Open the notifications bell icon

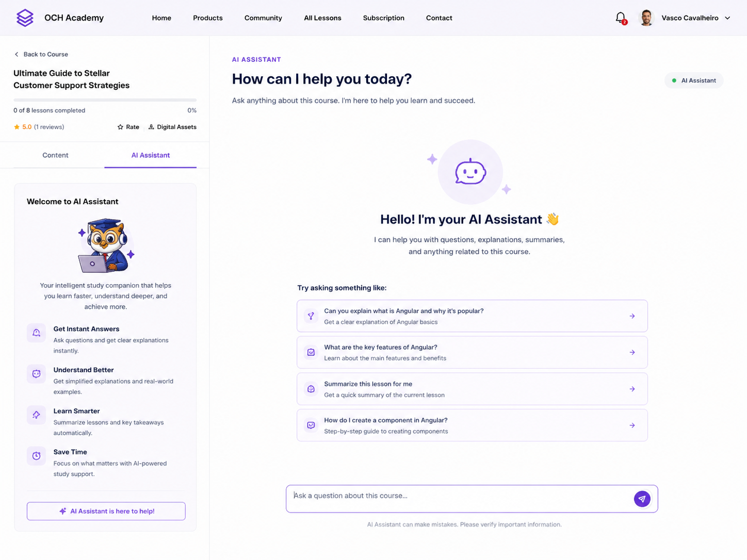621,18
